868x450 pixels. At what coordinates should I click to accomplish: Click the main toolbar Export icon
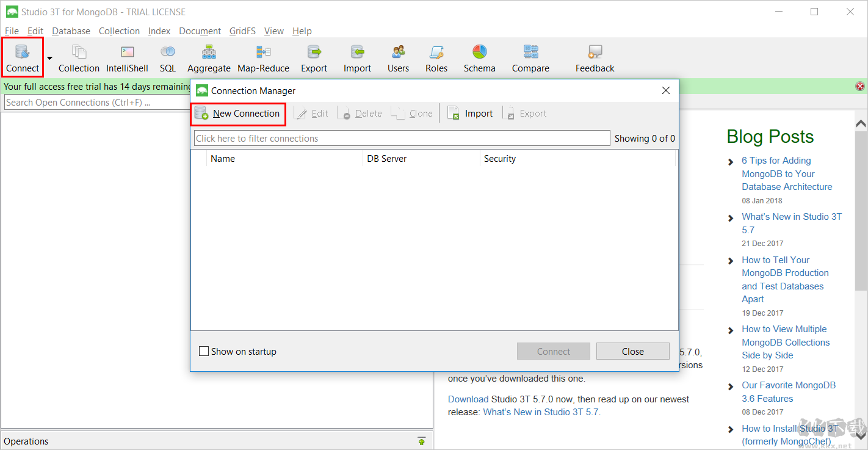point(314,58)
